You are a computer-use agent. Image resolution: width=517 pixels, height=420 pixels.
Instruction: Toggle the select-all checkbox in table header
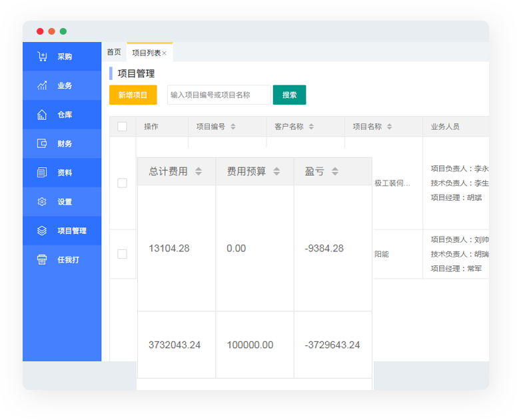click(122, 127)
